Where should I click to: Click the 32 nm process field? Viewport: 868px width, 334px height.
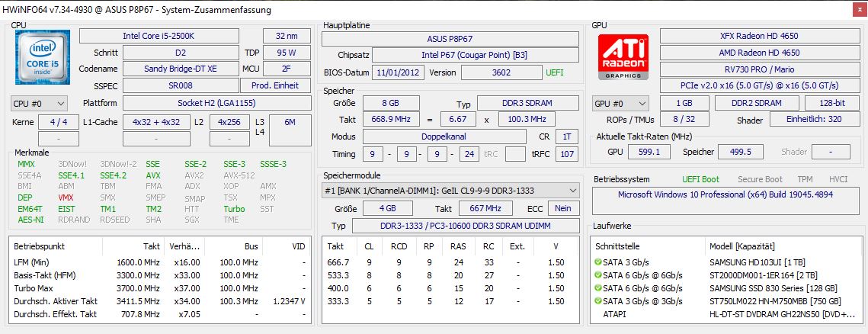(x=287, y=36)
